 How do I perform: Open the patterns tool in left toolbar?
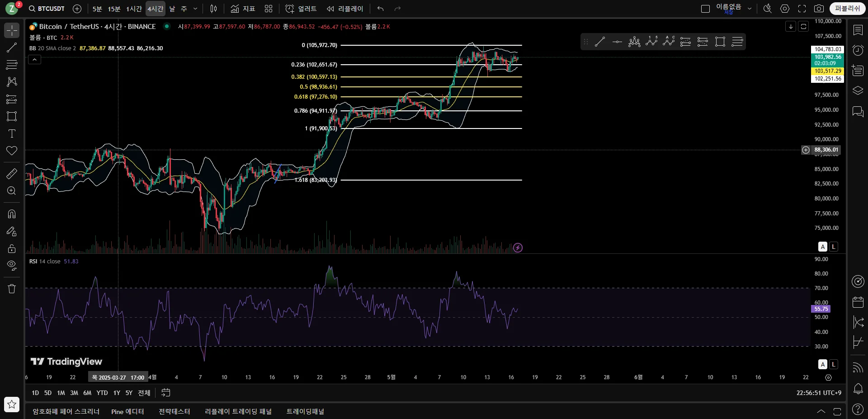tap(12, 82)
